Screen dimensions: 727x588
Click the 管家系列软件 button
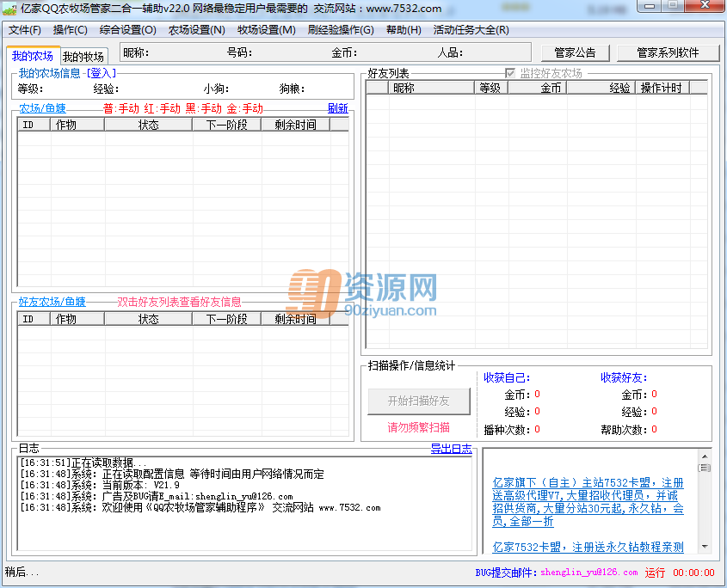(668, 52)
